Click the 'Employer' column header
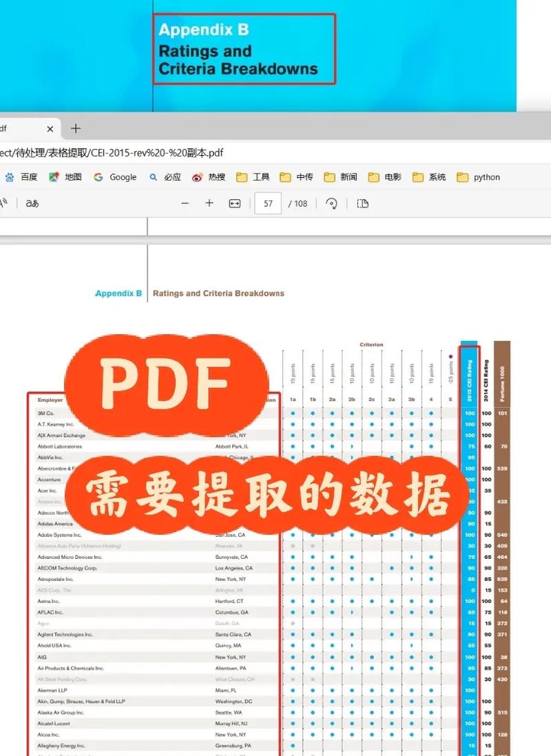 (50, 400)
